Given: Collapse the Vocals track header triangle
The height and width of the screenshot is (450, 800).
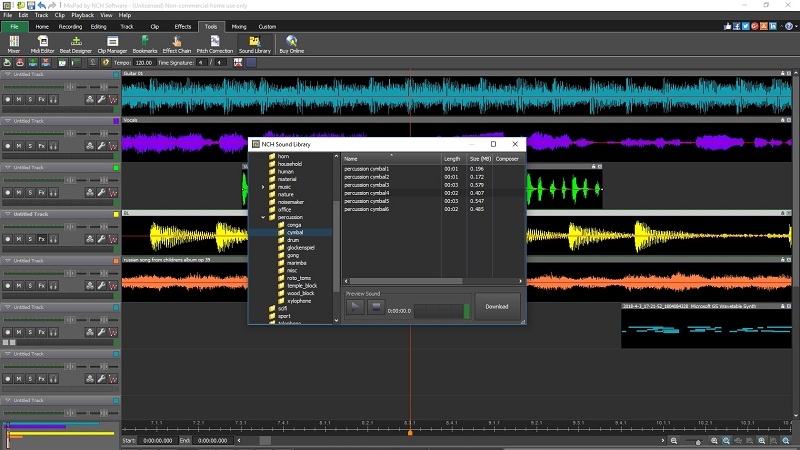Looking at the screenshot, I should (8, 121).
